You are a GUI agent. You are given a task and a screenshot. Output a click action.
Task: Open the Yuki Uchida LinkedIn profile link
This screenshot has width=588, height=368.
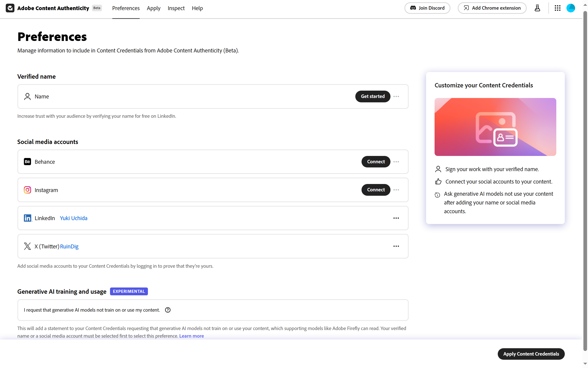click(74, 218)
